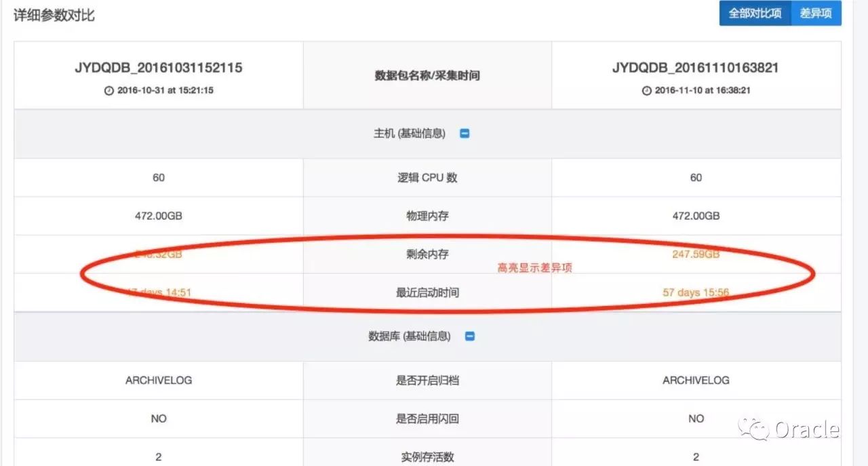Click the 数据包名称/采集时间 header cell

click(x=427, y=75)
